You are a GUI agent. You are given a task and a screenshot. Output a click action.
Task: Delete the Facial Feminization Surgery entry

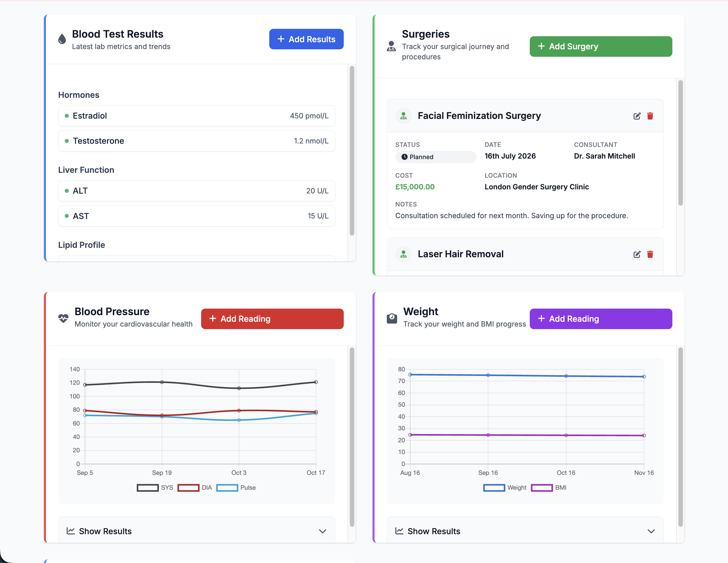[650, 116]
